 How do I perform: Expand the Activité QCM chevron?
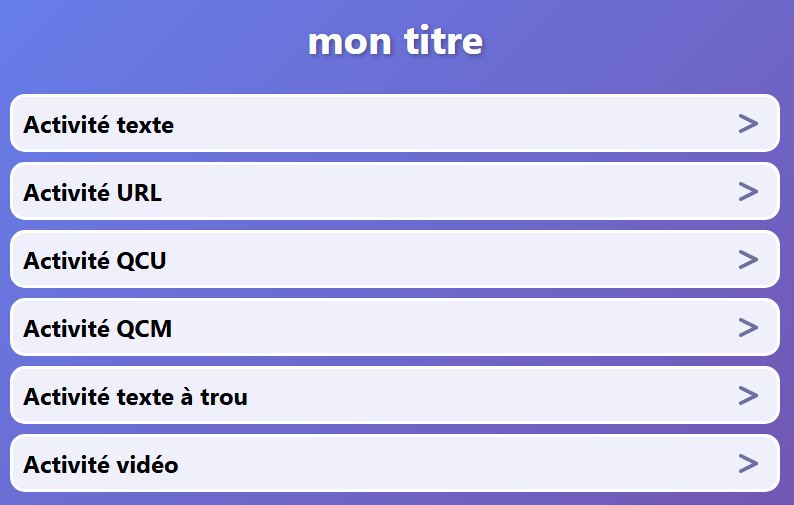pos(748,328)
